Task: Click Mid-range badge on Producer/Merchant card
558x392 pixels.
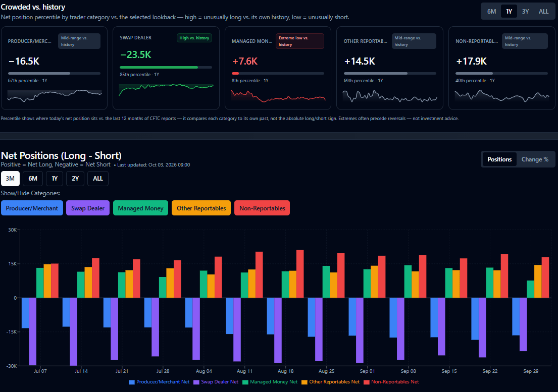Action: [79, 41]
